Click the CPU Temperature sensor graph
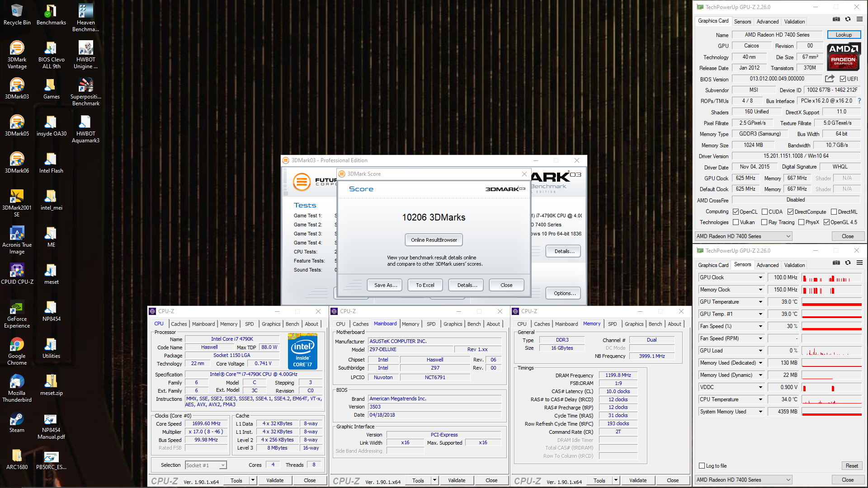The width and height of the screenshot is (868, 488). (832, 399)
